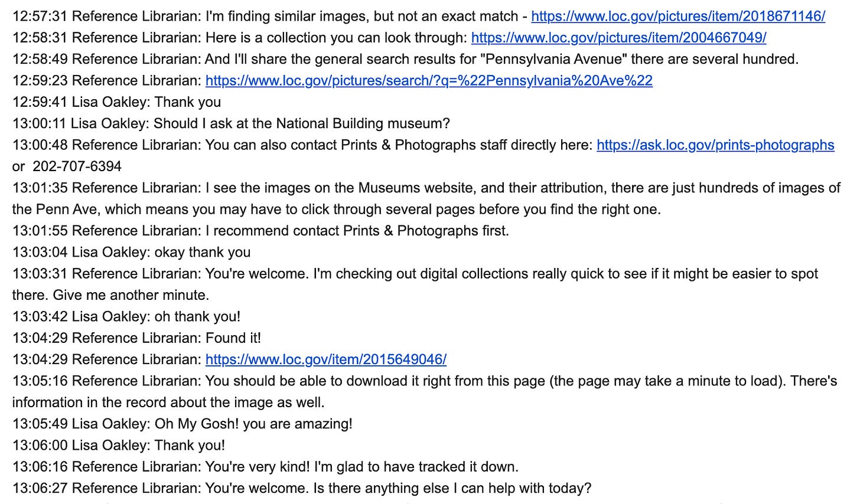Open the ask.loc.gov prints-photographs link
Screen dimensions: 860x504
[715, 145]
